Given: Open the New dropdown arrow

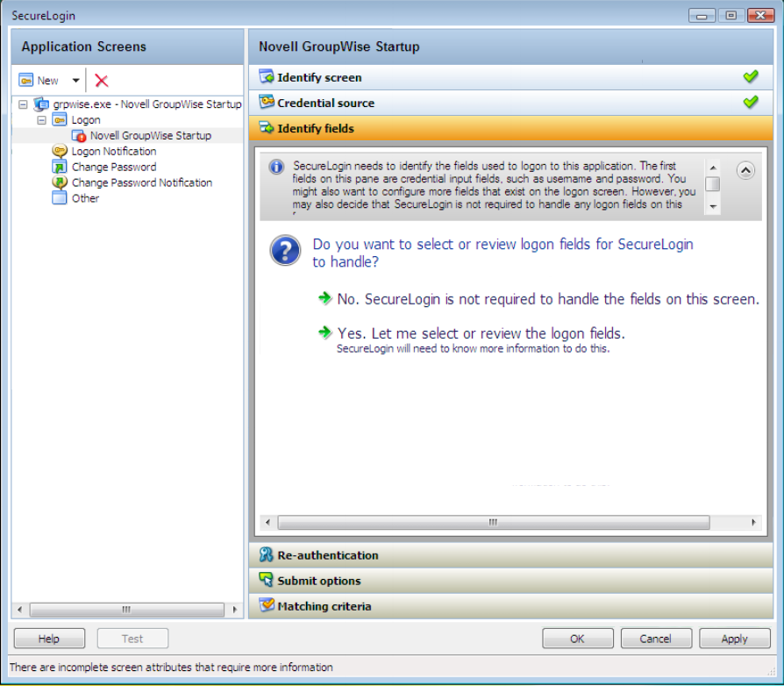Looking at the screenshot, I should click(x=75, y=81).
